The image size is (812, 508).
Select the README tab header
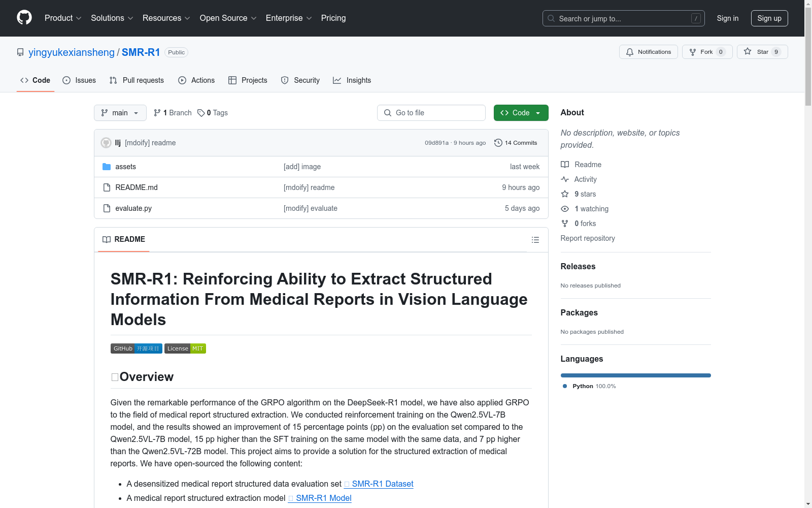(x=124, y=239)
